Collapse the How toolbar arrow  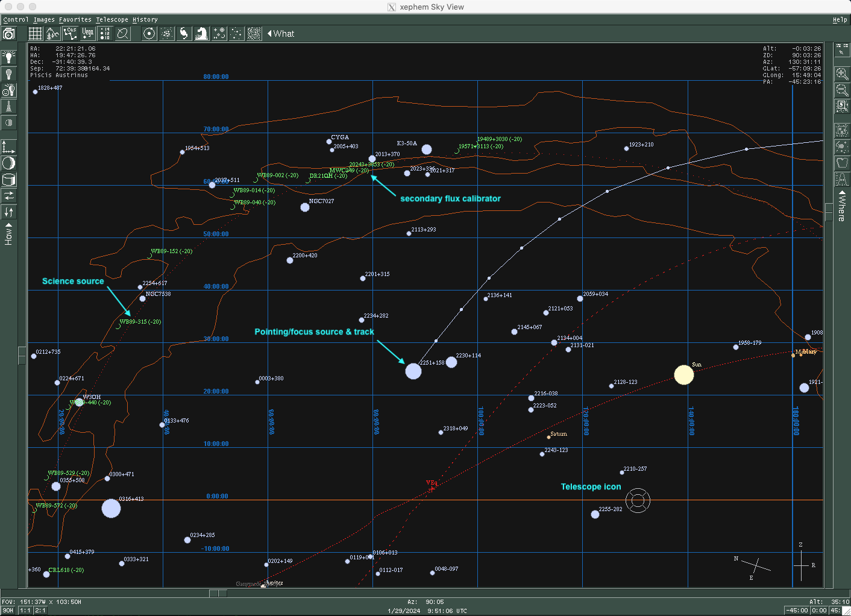coord(8,225)
